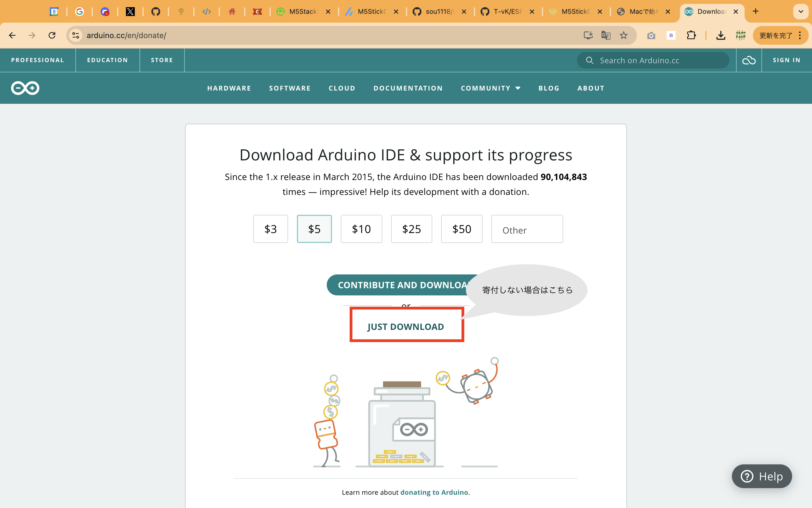The image size is (812, 508).
Task: Open the Chrome downloads icon
Action: tap(721, 35)
